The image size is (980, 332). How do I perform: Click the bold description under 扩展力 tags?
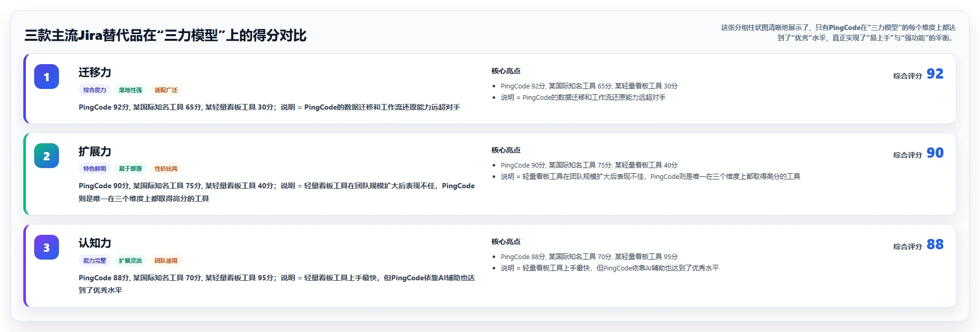(277, 192)
